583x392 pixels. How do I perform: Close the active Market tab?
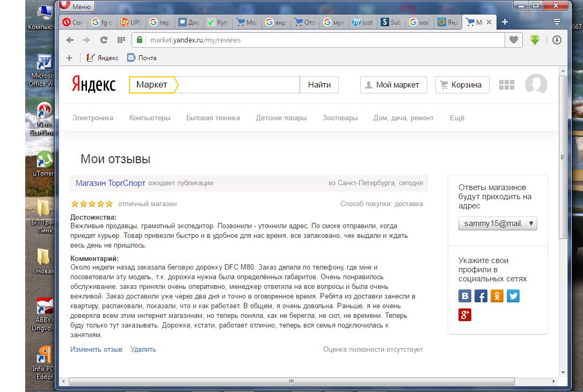point(489,22)
